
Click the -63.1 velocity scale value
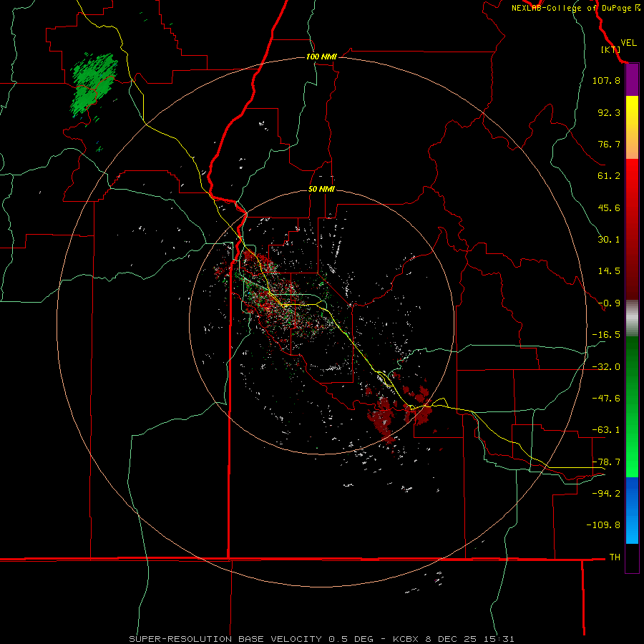pyautogui.click(x=606, y=430)
